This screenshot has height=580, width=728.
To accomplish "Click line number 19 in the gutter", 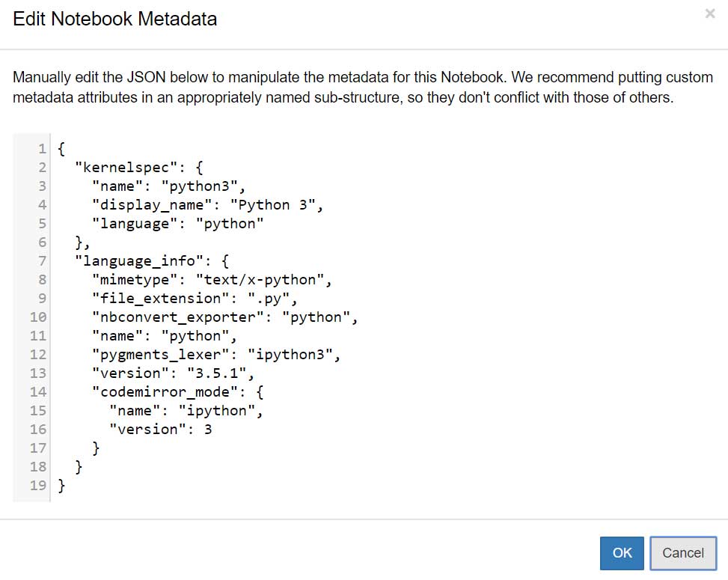I will pyautogui.click(x=38, y=485).
